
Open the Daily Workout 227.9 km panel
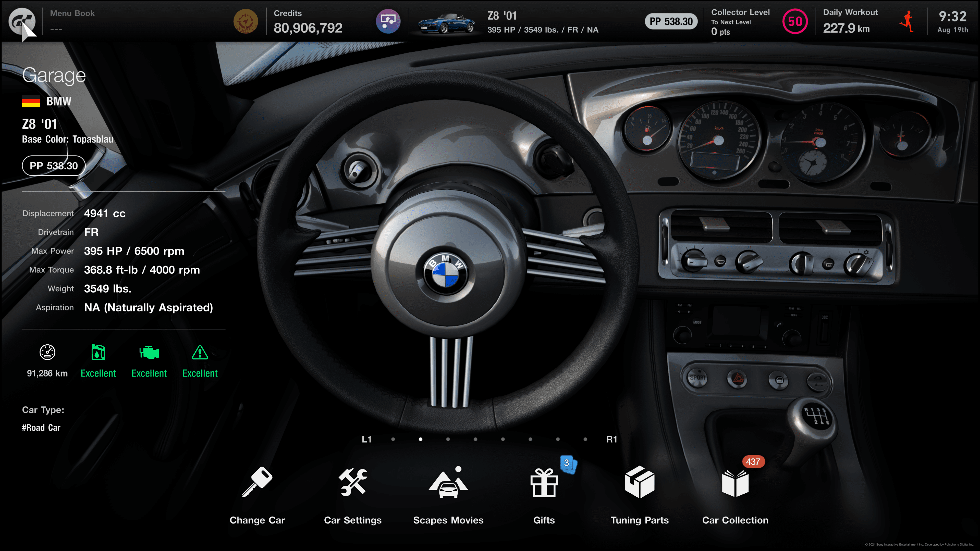click(x=850, y=22)
